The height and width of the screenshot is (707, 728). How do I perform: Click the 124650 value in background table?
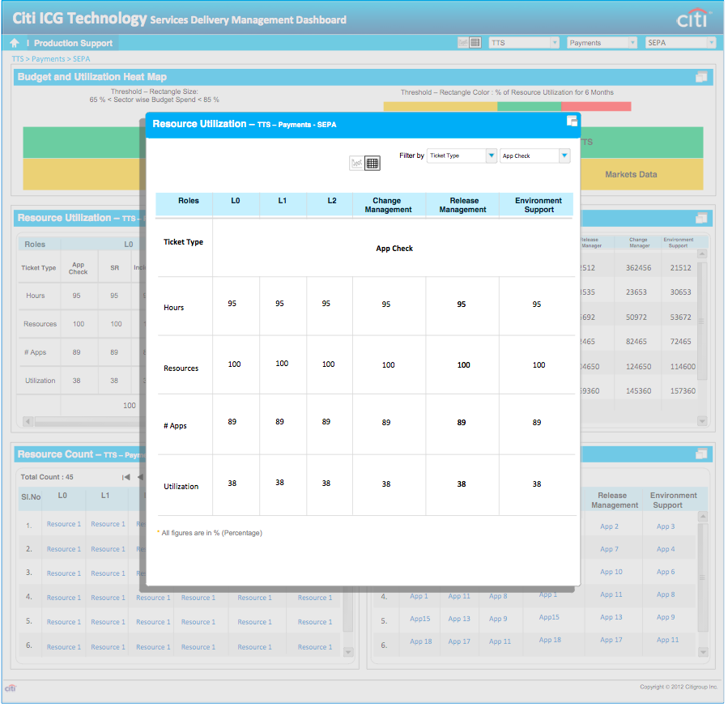coord(638,367)
